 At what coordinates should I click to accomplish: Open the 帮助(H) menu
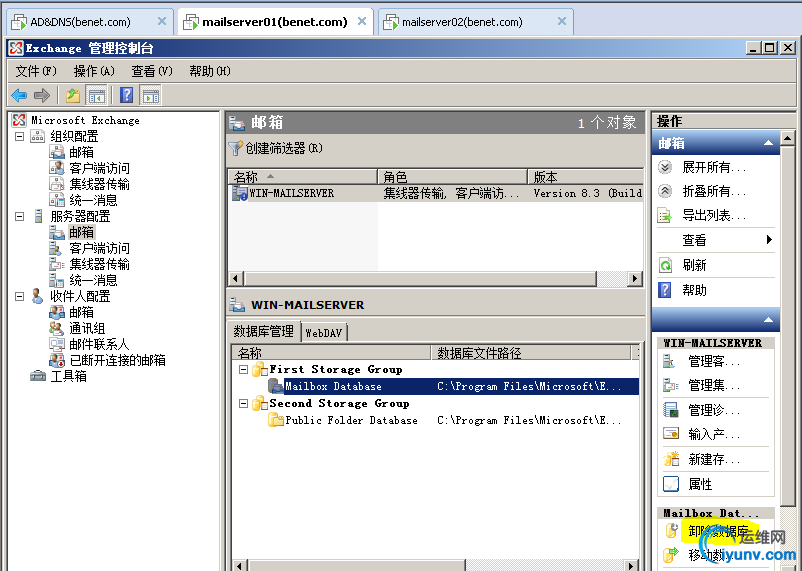210,71
